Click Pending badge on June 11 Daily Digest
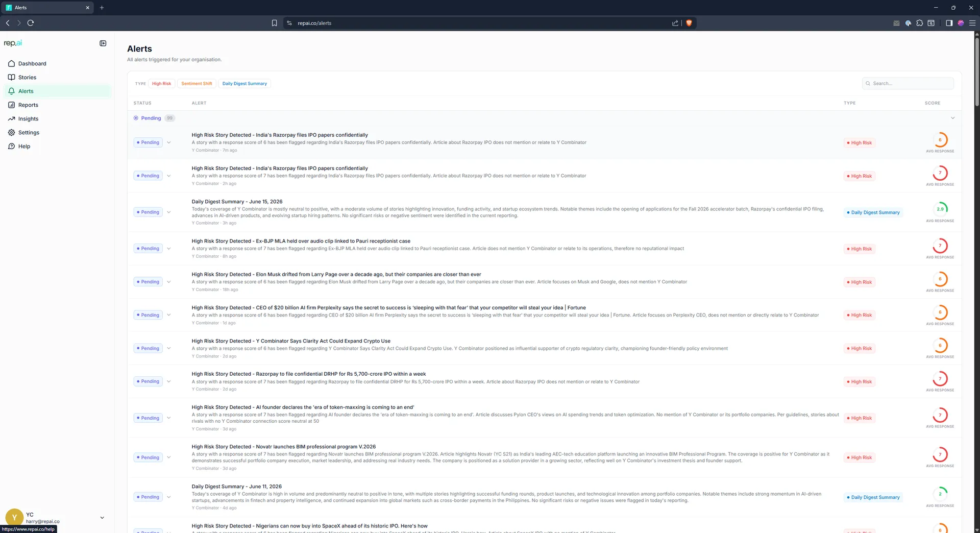The height and width of the screenshot is (533, 980). point(148,497)
